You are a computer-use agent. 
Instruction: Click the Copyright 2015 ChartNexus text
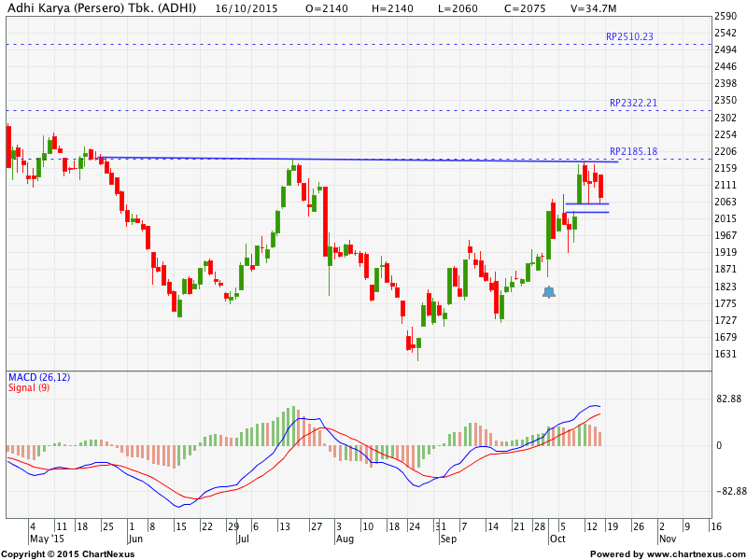pyautogui.click(x=67, y=554)
